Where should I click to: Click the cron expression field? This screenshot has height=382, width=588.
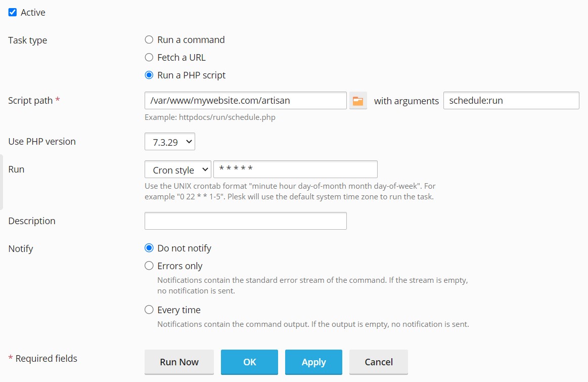click(x=295, y=169)
